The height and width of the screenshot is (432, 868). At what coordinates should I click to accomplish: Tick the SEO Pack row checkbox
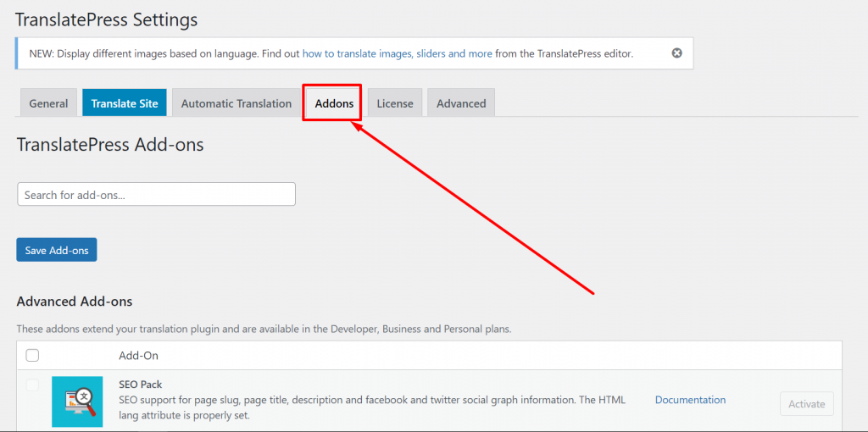(33, 385)
